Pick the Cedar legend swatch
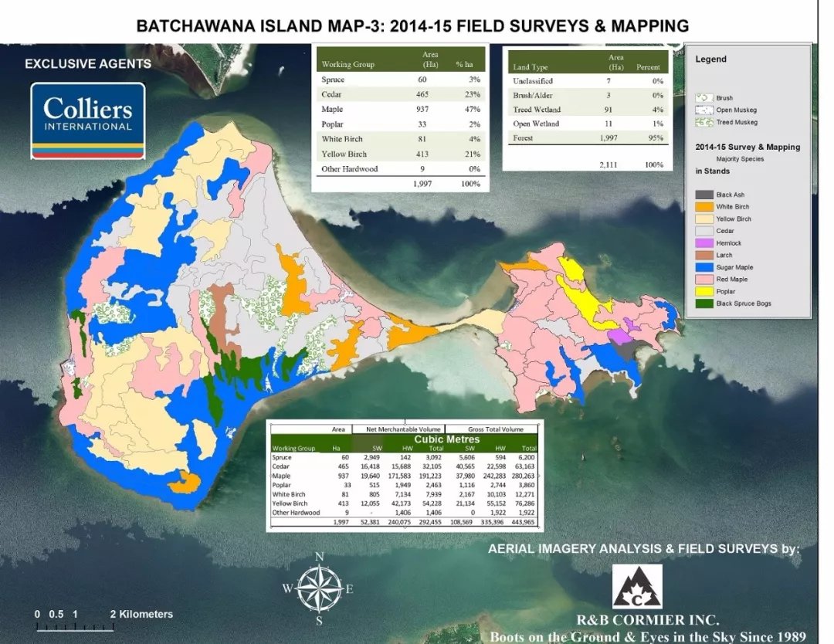834x644 pixels. coord(704,232)
